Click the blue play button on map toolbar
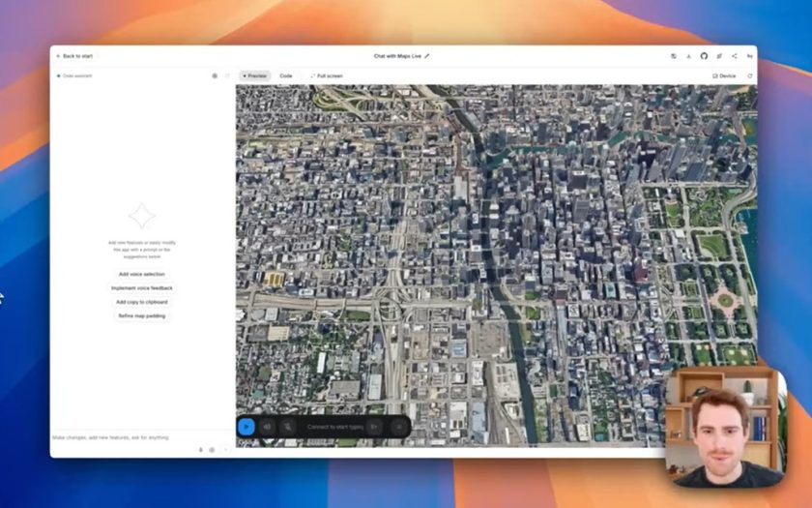This screenshot has height=508, width=812. [246, 427]
